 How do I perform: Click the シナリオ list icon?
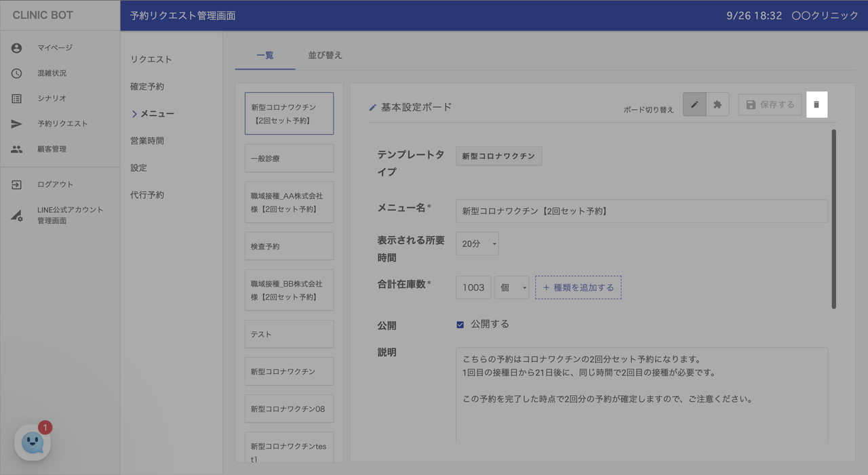tap(17, 99)
